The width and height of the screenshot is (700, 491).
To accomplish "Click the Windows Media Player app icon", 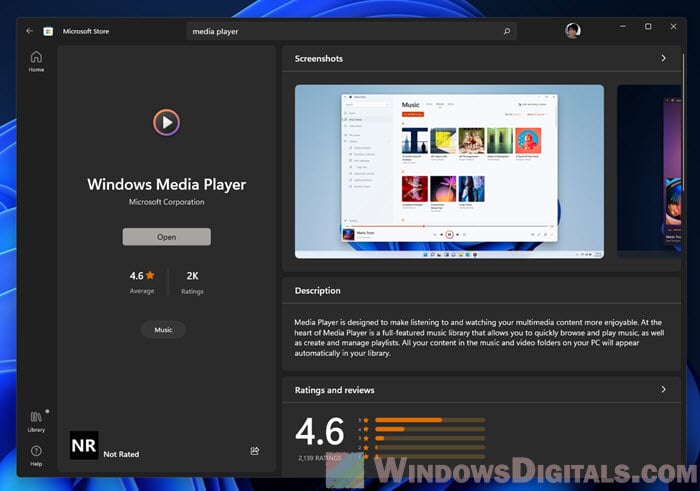I will click(x=167, y=122).
